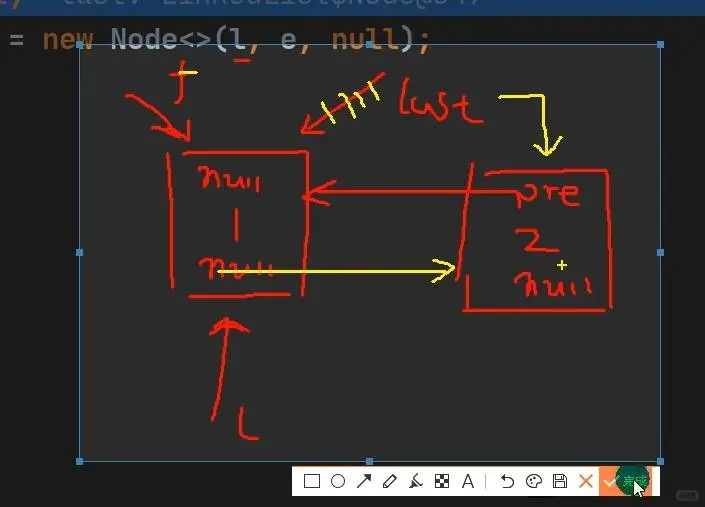Select the ellipse drawing tool
This screenshot has width=705, height=507.
[338, 481]
